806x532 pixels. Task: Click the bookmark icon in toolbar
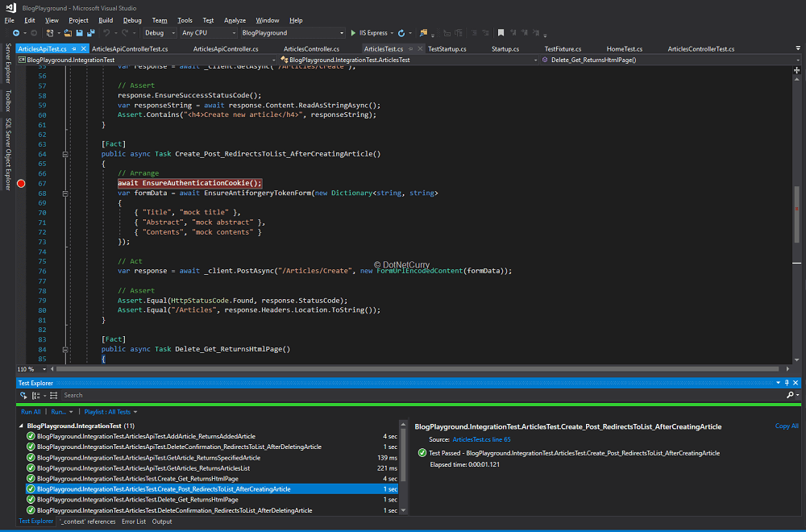click(x=501, y=33)
